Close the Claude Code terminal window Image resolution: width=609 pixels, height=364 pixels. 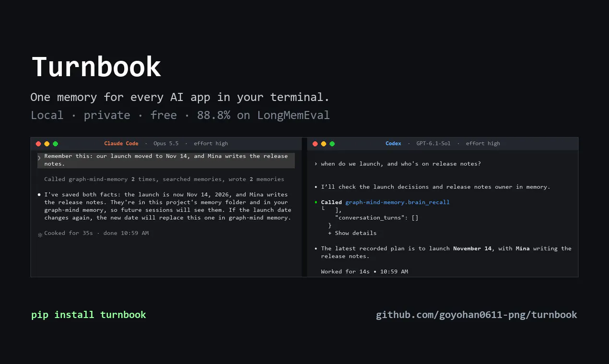tap(38, 144)
